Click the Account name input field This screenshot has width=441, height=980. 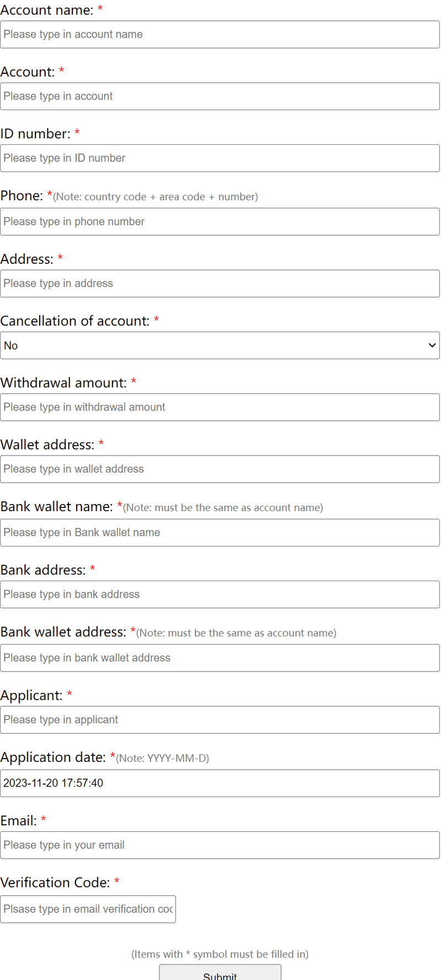(219, 35)
